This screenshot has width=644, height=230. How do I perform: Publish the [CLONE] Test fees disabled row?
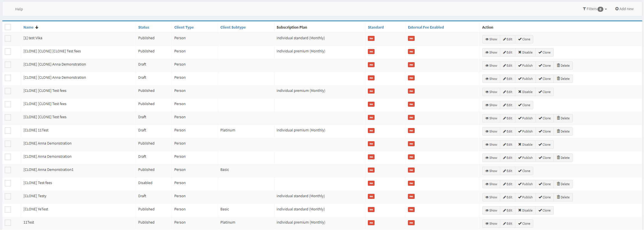click(525, 184)
